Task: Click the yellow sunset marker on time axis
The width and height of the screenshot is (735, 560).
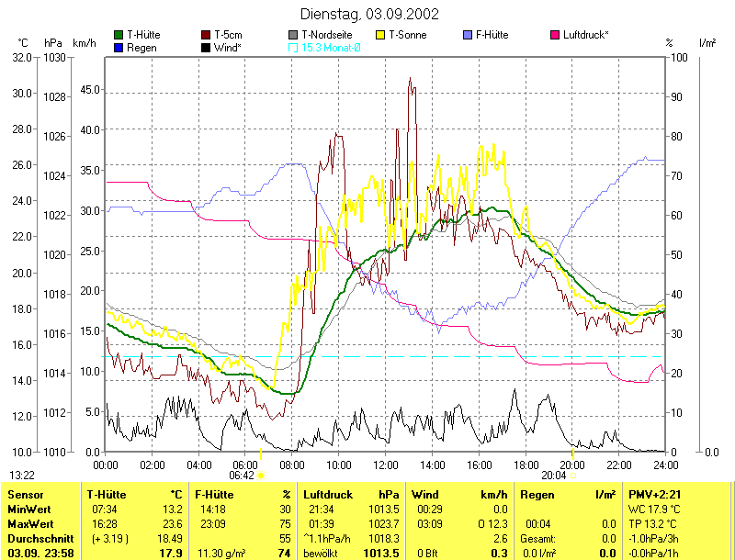Action: point(572,454)
